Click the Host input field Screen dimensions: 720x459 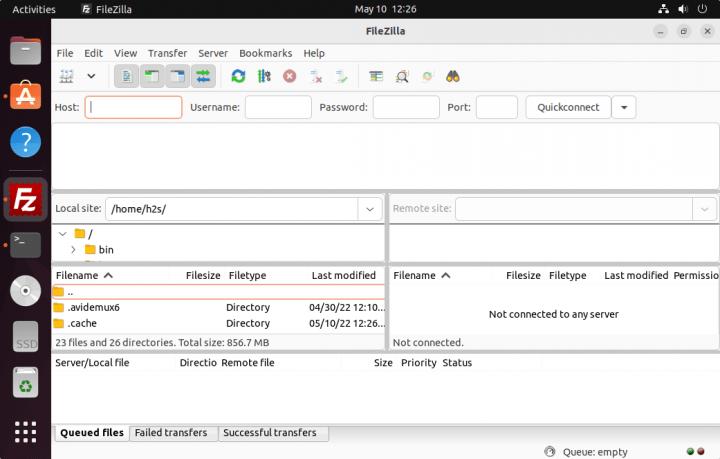pyautogui.click(x=133, y=107)
